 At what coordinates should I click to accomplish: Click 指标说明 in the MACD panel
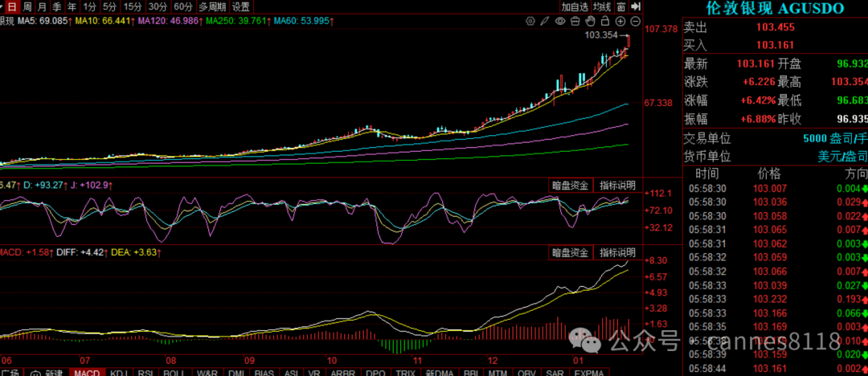coord(618,252)
